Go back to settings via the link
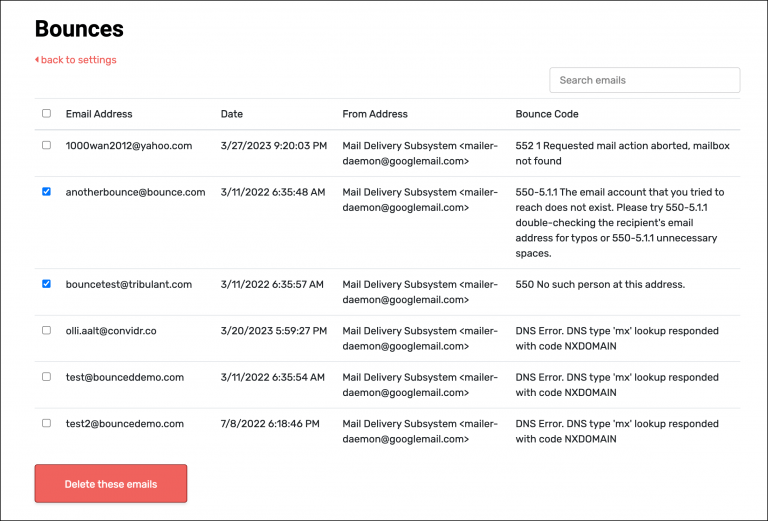This screenshot has height=521, width=768. 76,60
